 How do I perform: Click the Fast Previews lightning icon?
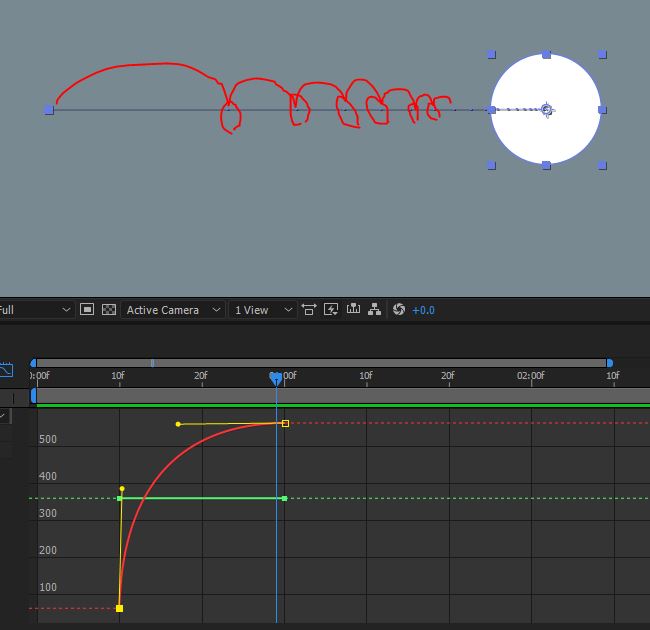tap(331, 309)
